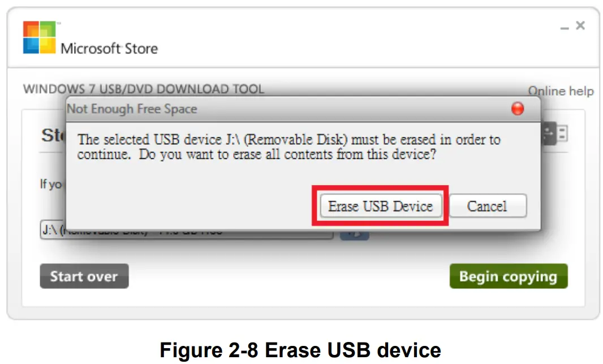This screenshot has width=603, height=364.
Task: Click the USB device icon beside the step heading
Action: (x=554, y=133)
